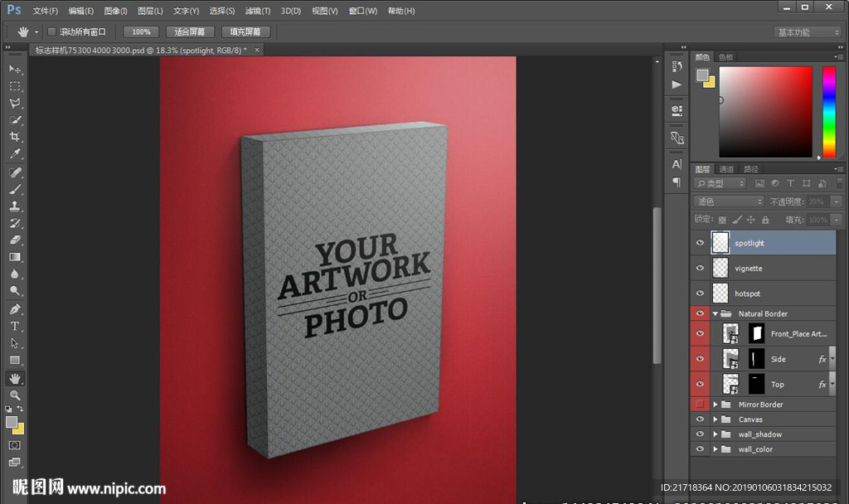
Task: Click the toolbox foreground color swatch
Action: click(x=12, y=422)
